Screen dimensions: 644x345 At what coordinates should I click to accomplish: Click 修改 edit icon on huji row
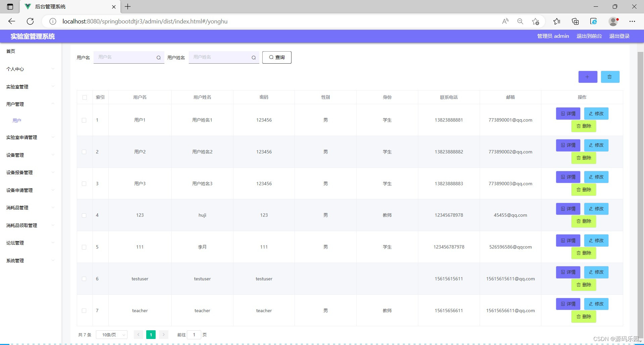click(596, 208)
